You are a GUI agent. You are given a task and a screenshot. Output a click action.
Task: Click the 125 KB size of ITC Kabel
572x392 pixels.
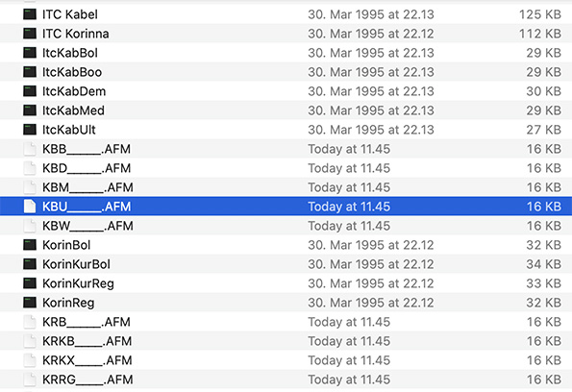[x=540, y=14]
